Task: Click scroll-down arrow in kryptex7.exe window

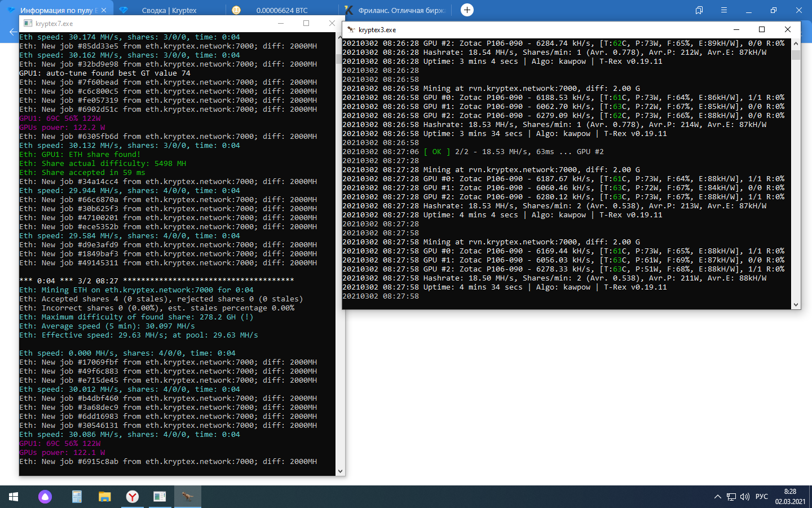Action: pos(340,471)
